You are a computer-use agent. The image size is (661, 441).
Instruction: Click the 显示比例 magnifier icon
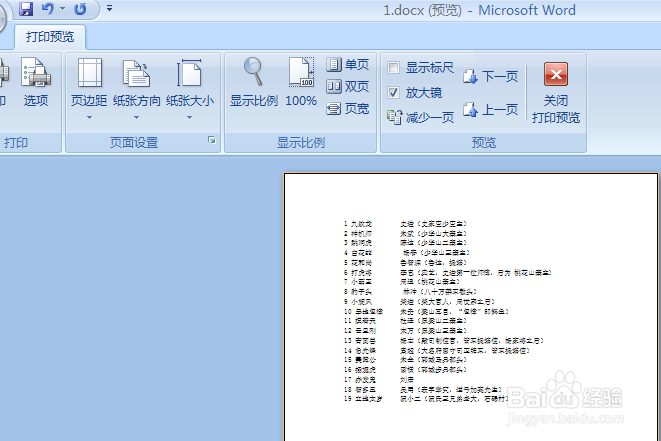click(x=253, y=72)
